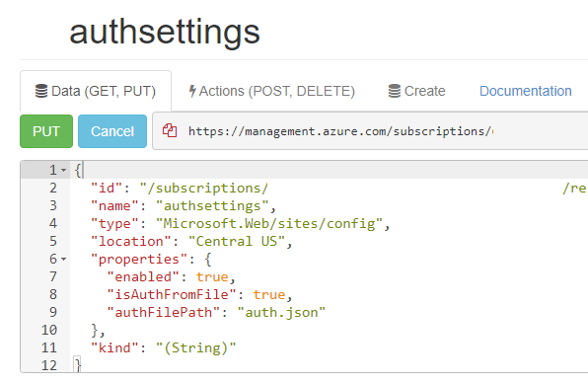Collapse the properties block at line 6
The width and height of the screenshot is (588, 383).
[x=64, y=260]
